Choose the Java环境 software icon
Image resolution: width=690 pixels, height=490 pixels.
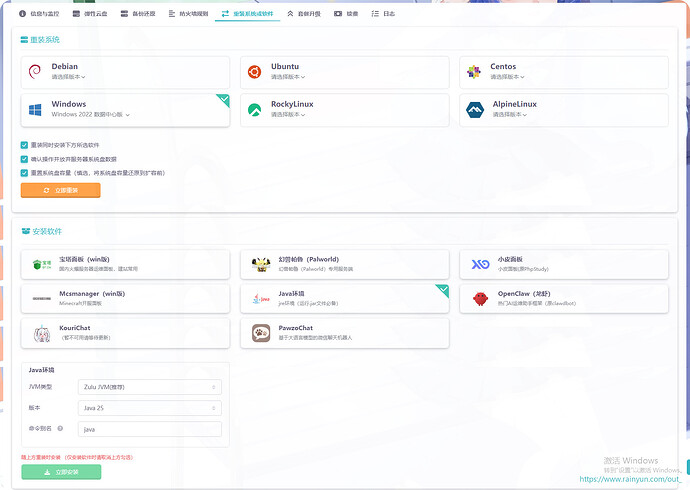(261, 299)
